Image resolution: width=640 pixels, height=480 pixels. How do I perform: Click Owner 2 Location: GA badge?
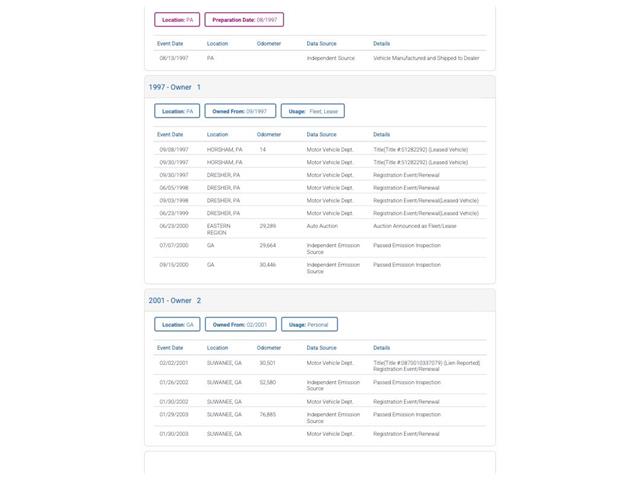click(177, 324)
